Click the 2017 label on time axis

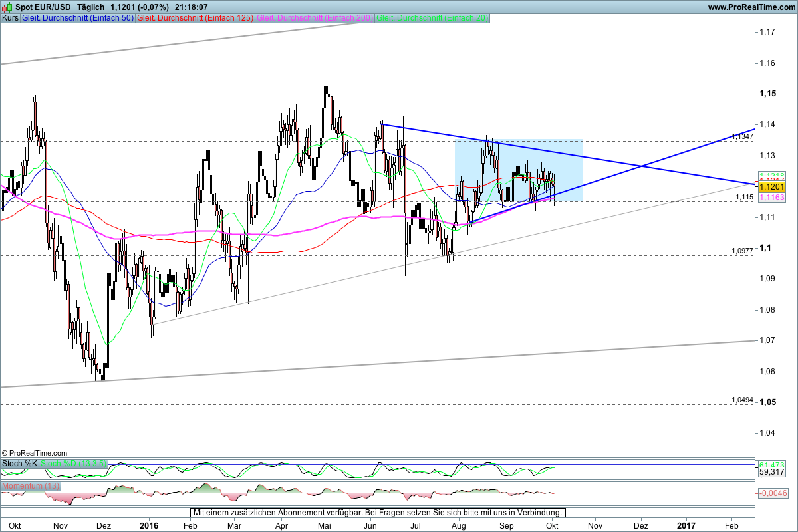[686, 525]
